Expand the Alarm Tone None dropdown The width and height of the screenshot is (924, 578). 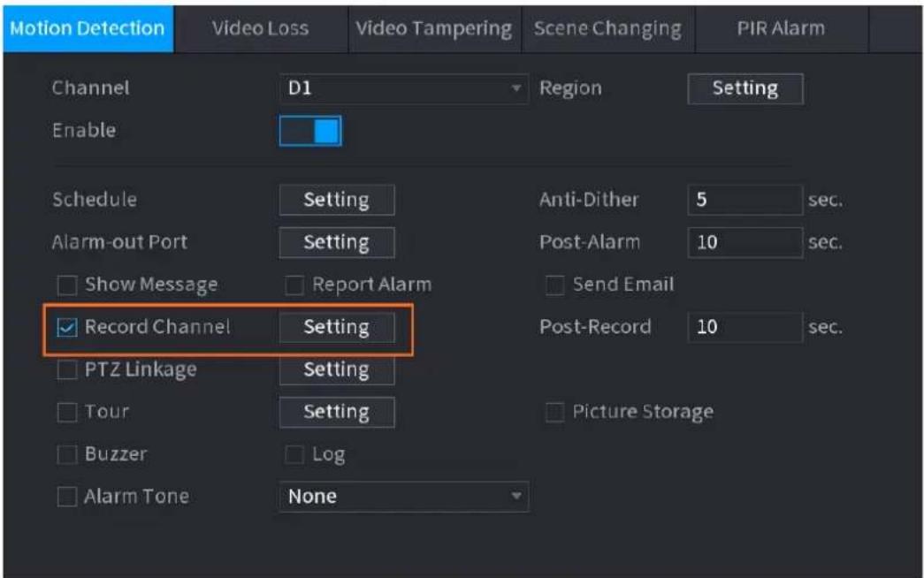(x=404, y=497)
